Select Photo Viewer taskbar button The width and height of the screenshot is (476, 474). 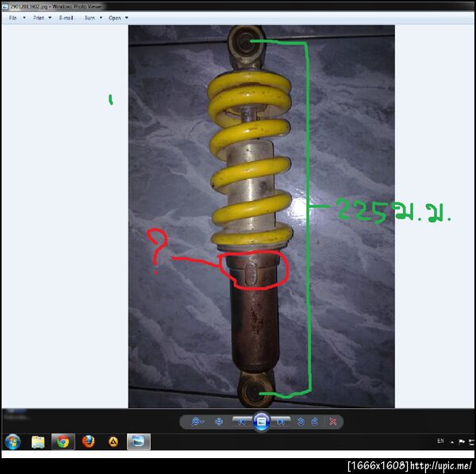click(138, 441)
